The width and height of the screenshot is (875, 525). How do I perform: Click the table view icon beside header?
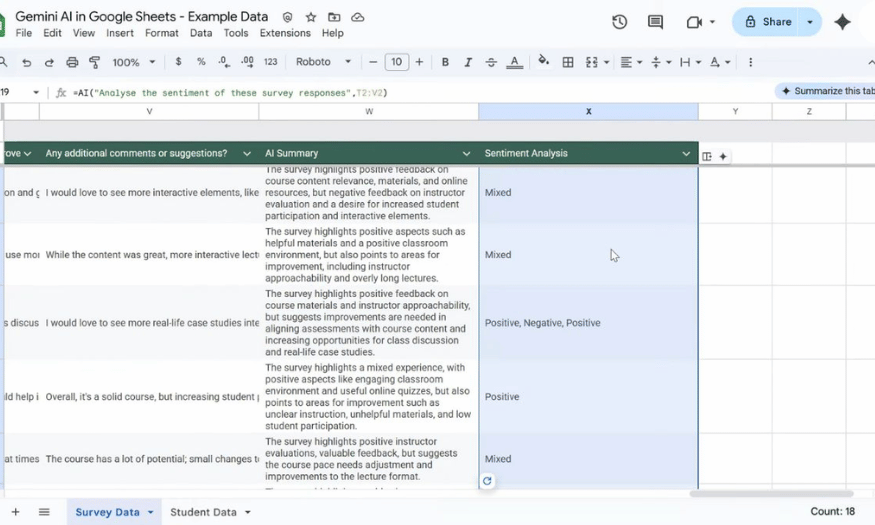707,157
